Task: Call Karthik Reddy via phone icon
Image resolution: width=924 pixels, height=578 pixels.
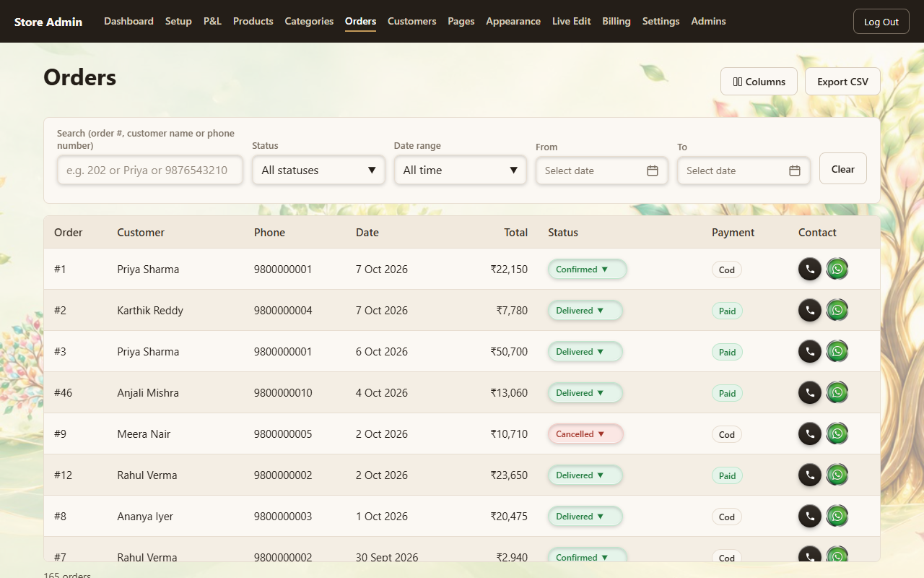Action: coord(810,310)
